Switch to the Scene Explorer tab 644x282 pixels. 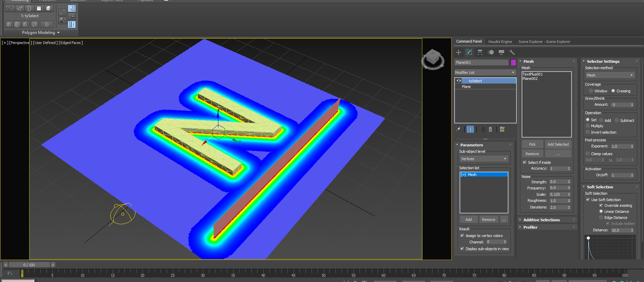544,42
